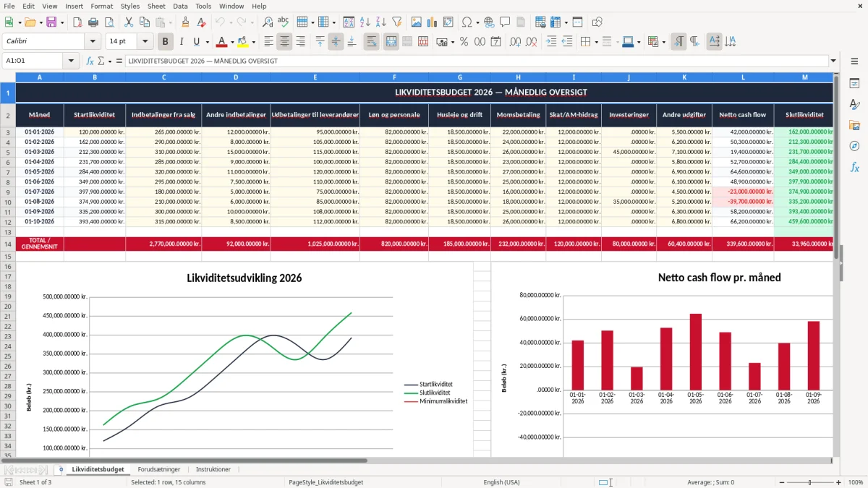Expand the formula bar with arrow

click(x=833, y=61)
